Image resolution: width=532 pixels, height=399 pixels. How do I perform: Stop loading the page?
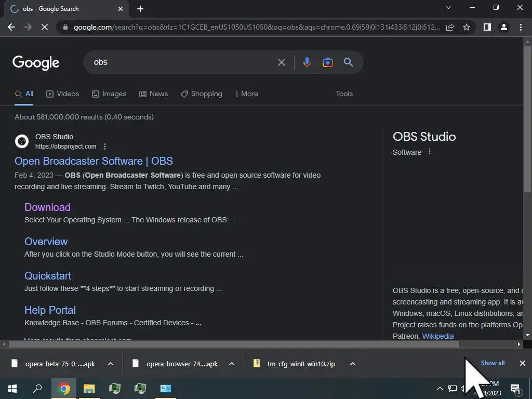click(x=45, y=27)
